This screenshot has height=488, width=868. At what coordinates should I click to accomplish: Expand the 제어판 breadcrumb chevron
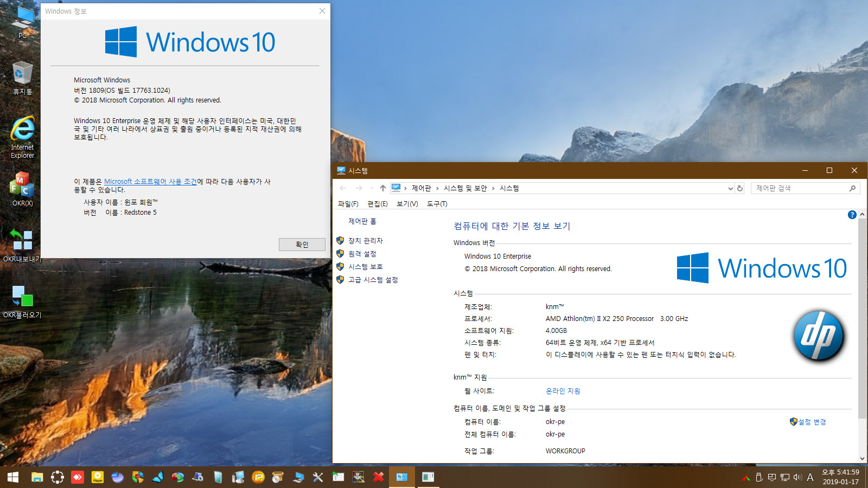(437, 188)
